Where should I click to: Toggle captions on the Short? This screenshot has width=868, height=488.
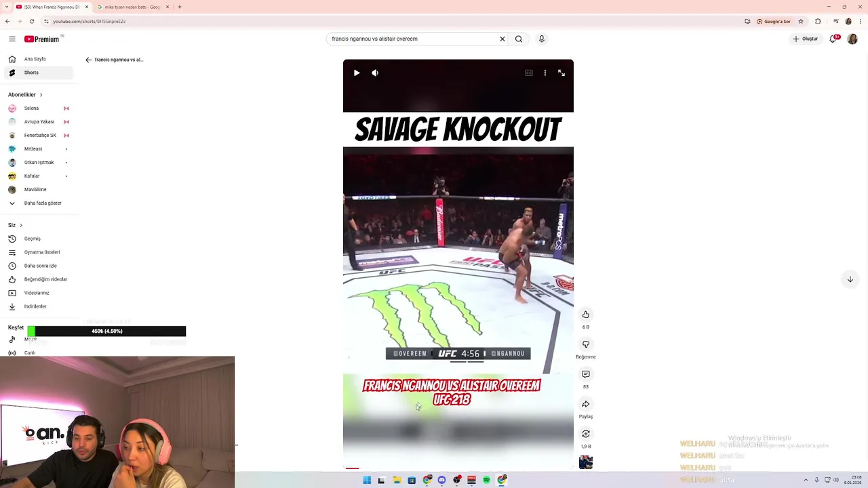click(529, 73)
